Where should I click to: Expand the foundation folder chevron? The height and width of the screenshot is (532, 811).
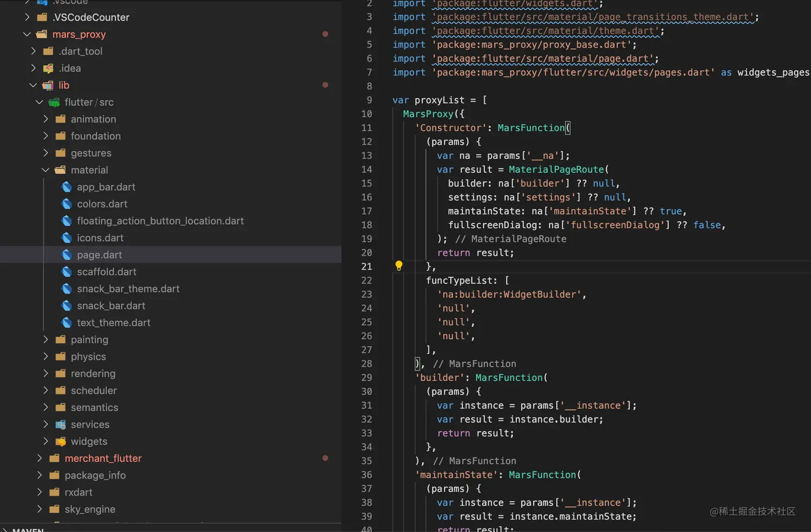click(46, 136)
